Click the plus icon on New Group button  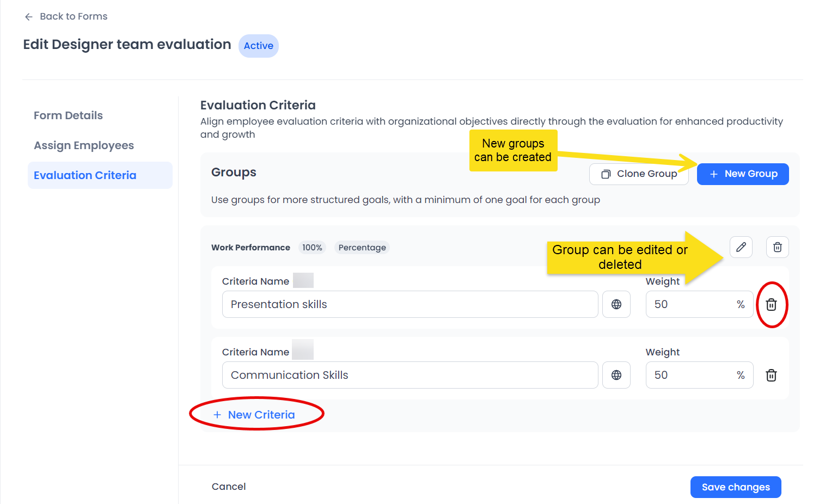tap(714, 174)
